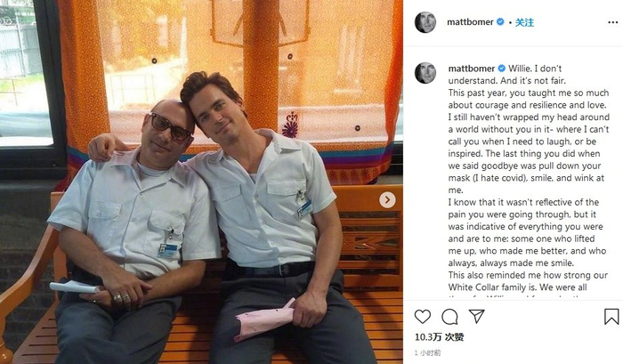623x364 pixels.
Task: Click the caption profile avatar
Action: tap(425, 73)
